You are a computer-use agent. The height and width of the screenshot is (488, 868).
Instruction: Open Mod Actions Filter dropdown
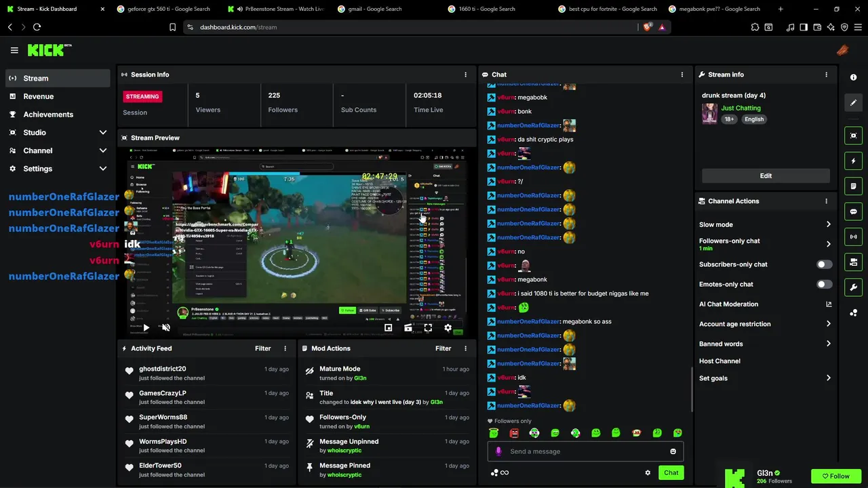pos(443,348)
